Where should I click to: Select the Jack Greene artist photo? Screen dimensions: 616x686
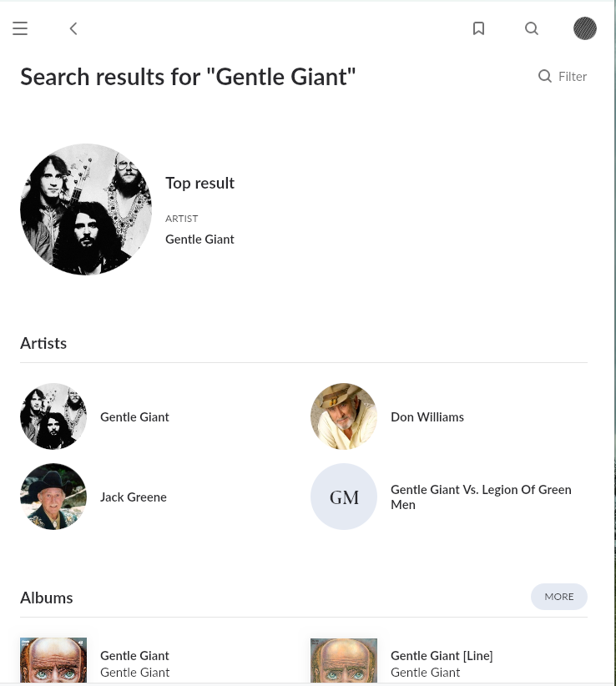53,497
